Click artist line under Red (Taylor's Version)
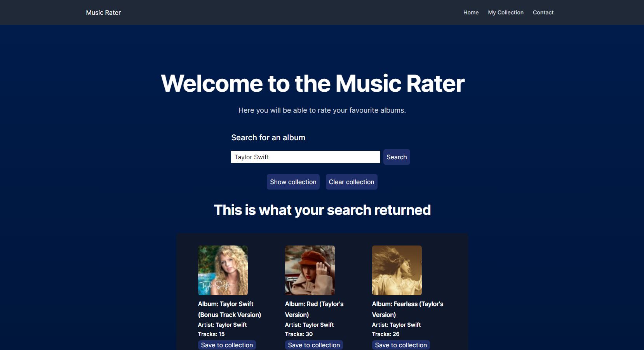The image size is (644, 350). click(x=309, y=325)
